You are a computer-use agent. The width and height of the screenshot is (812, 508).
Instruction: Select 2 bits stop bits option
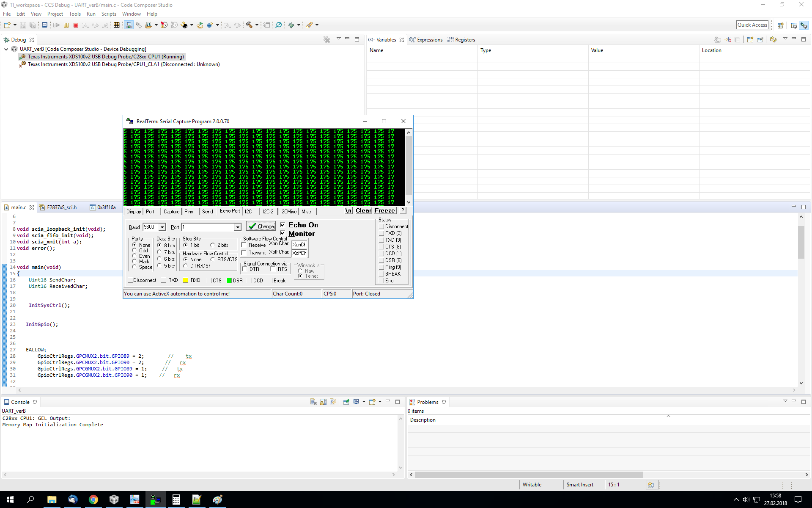pyautogui.click(x=213, y=245)
